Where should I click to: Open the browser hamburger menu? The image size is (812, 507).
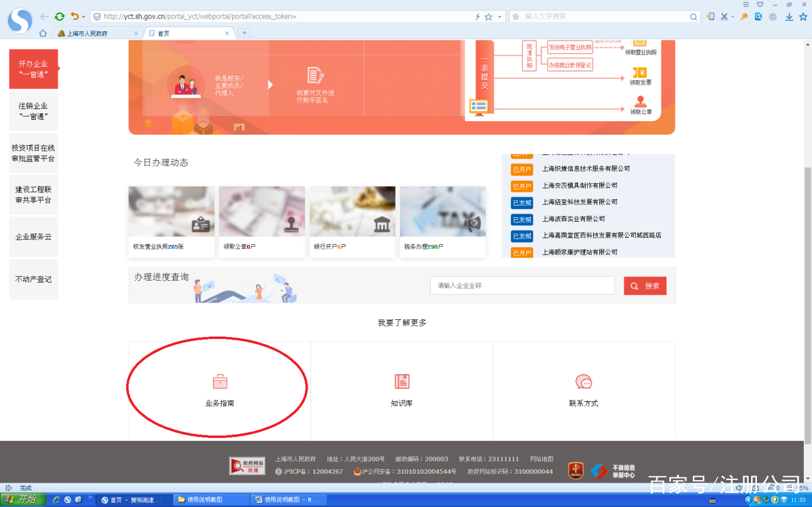745,4
